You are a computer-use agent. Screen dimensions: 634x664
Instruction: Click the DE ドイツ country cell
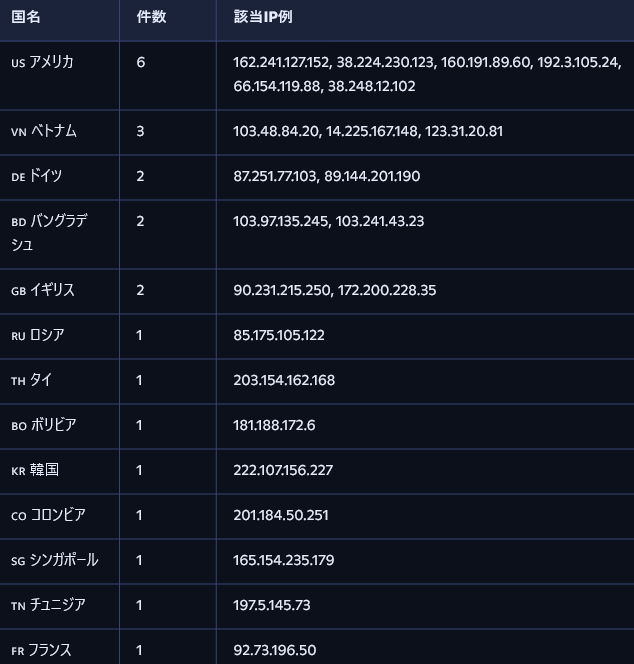(37, 176)
